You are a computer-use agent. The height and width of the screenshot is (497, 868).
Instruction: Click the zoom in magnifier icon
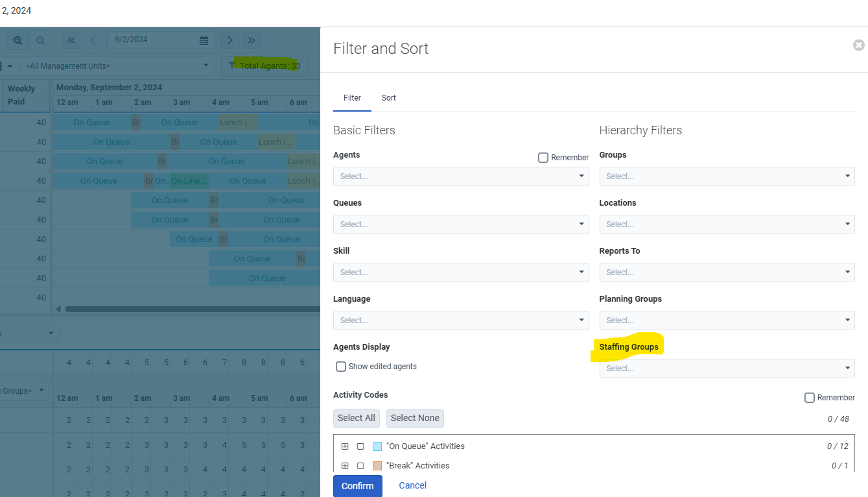[x=18, y=40]
